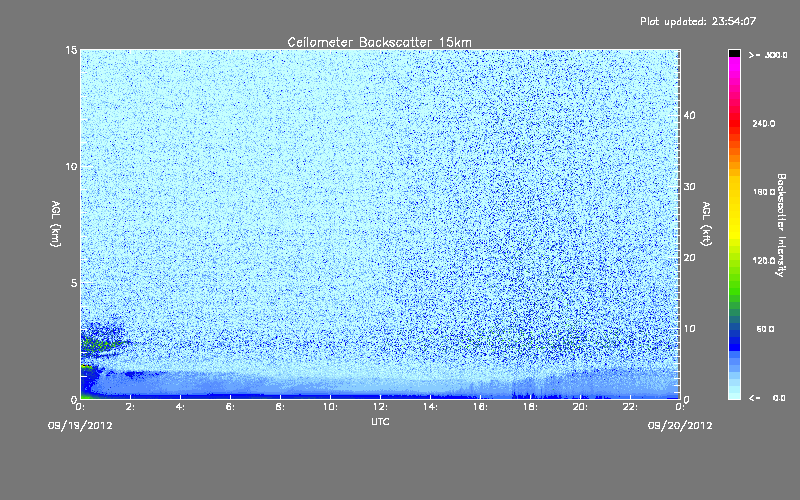800x500 pixels.
Task: Click the 4: hour tick label
Action: pyautogui.click(x=180, y=407)
